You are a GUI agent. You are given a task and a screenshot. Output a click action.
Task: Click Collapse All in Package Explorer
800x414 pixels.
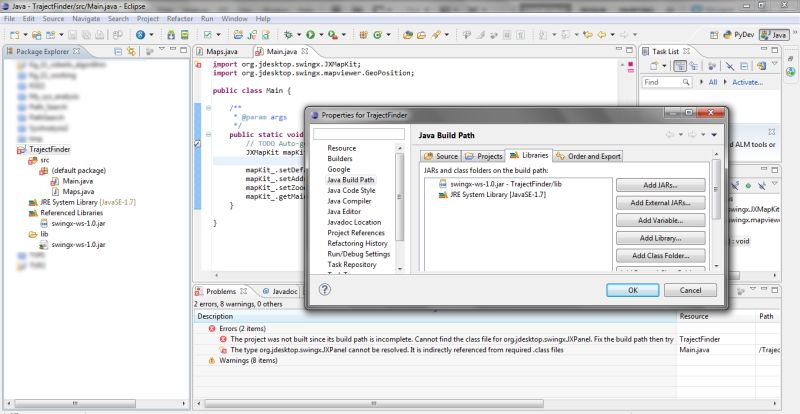point(118,52)
